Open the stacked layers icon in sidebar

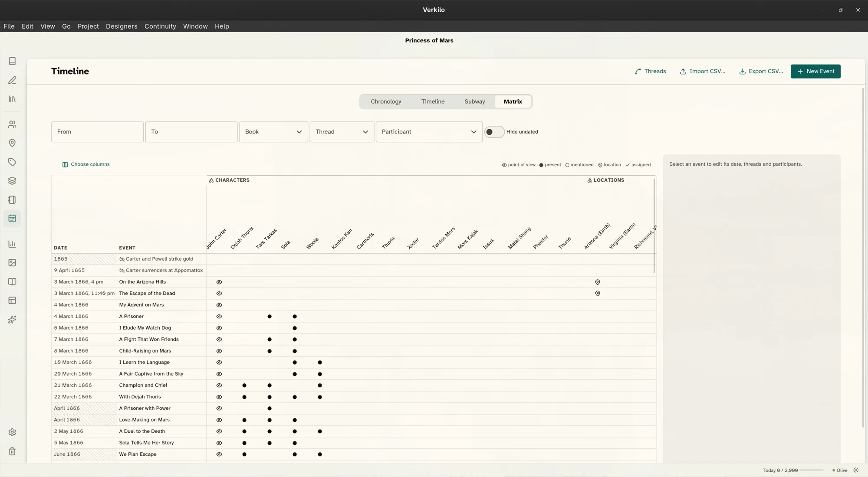click(12, 181)
